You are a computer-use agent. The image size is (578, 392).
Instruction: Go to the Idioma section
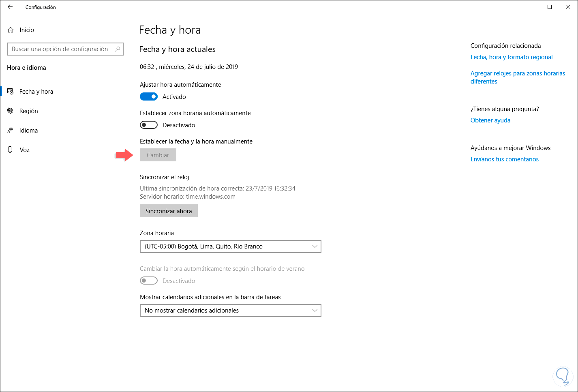(x=28, y=131)
